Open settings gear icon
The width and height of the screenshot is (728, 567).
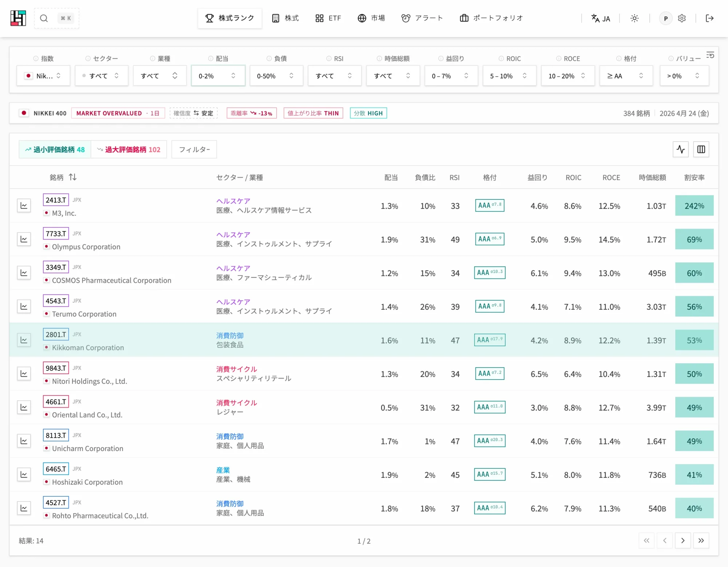point(682,18)
